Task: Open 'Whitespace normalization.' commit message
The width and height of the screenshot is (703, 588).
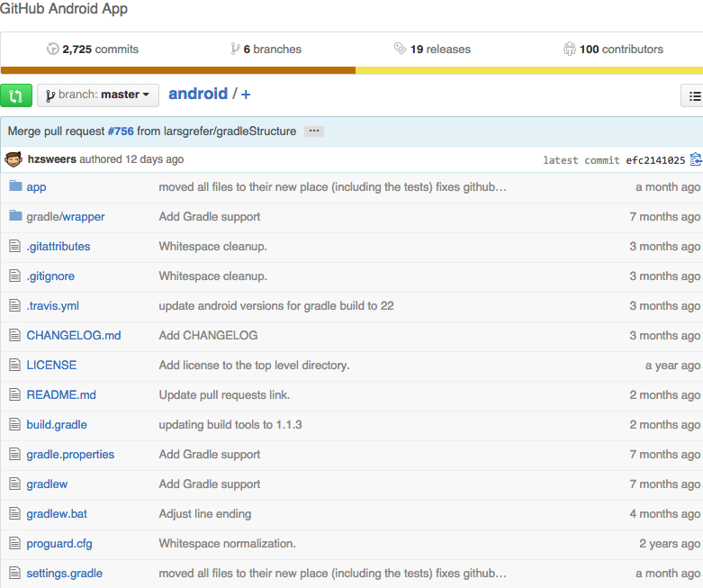Action: [x=228, y=544]
